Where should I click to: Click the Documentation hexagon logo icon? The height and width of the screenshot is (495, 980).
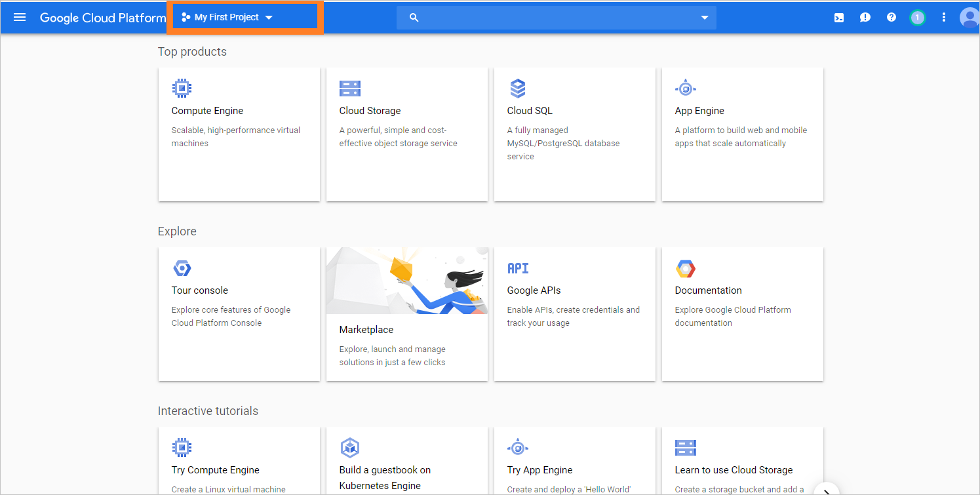(685, 268)
